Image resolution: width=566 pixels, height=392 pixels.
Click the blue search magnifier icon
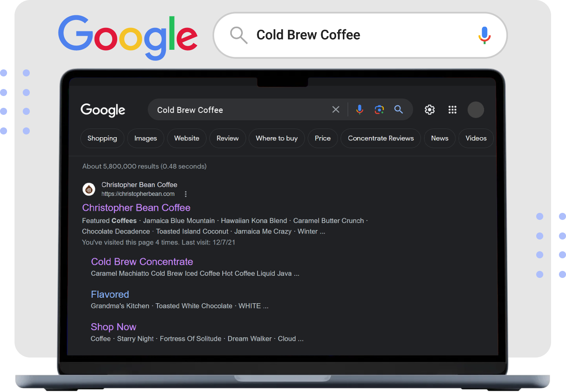pyautogui.click(x=399, y=110)
